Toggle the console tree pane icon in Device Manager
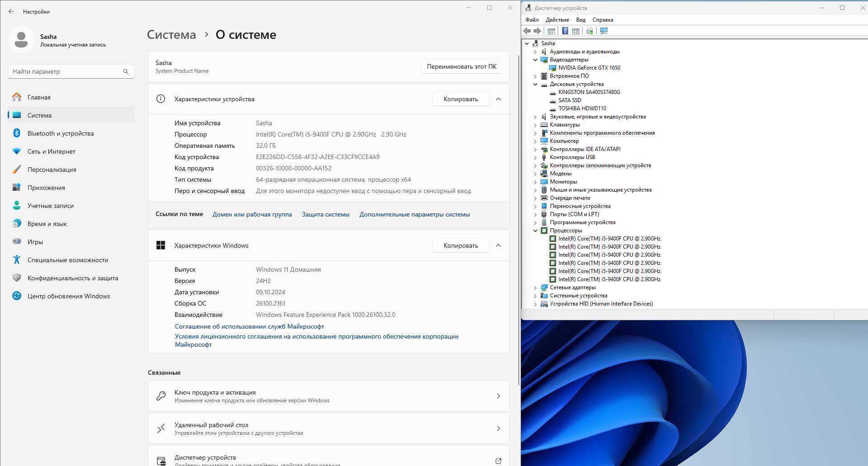Screen dimensions: 868x466 [x=551, y=31]
